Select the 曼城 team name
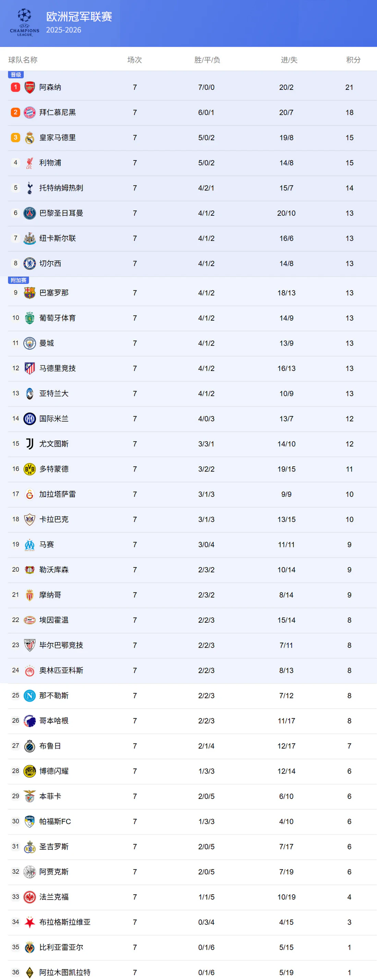This screenshot has width=377, height=980. coord(46,343)
